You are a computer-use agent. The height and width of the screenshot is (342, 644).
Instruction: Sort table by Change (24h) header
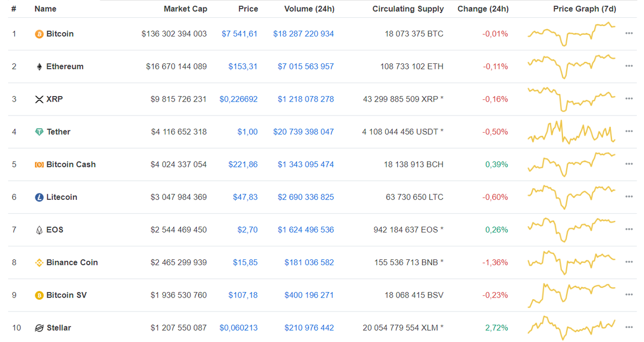click(483, 9)
